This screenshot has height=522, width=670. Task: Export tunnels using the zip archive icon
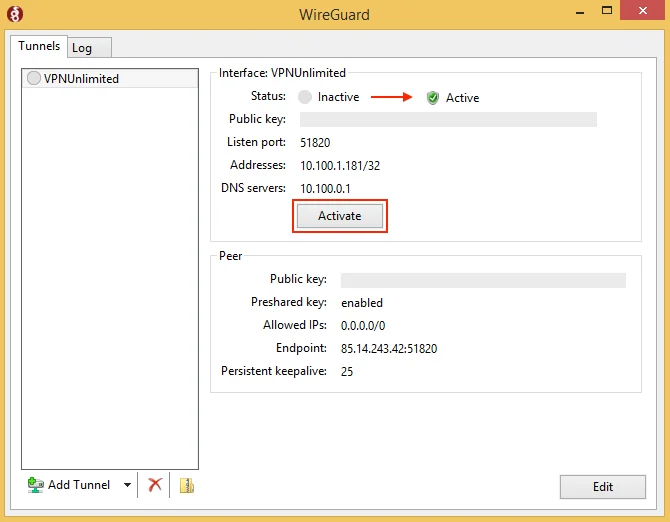186,485
